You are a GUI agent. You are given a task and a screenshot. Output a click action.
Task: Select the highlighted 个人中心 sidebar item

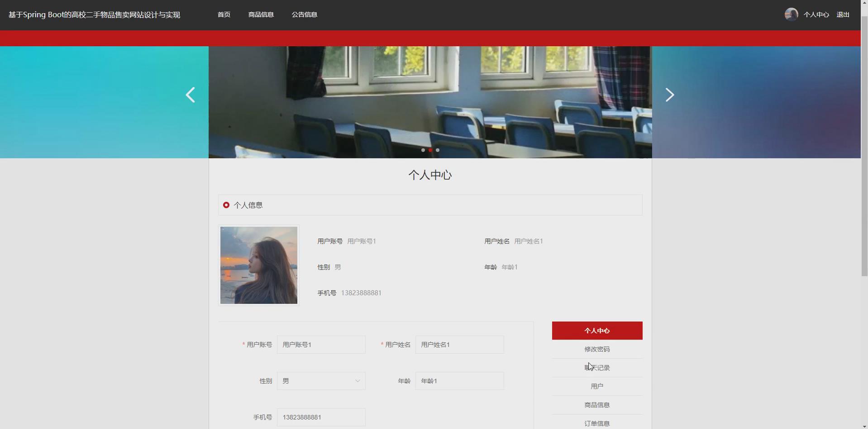coord(596,330)
